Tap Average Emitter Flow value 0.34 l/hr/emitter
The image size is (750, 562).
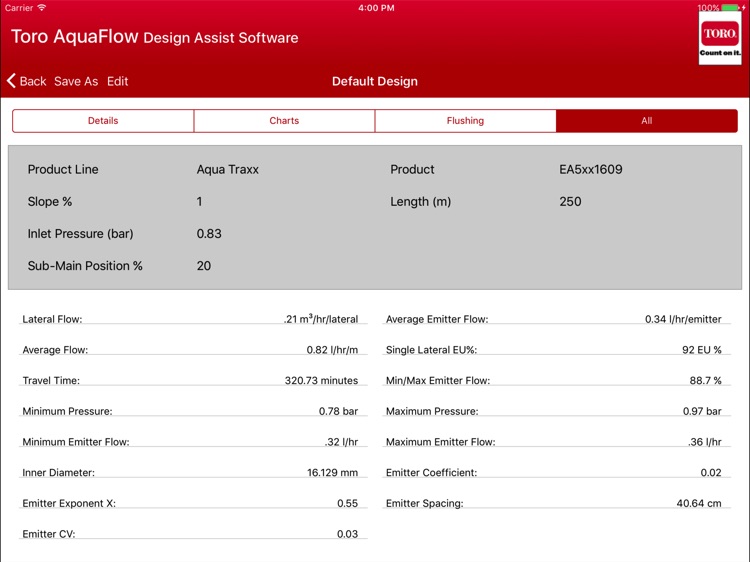[683, 319]
